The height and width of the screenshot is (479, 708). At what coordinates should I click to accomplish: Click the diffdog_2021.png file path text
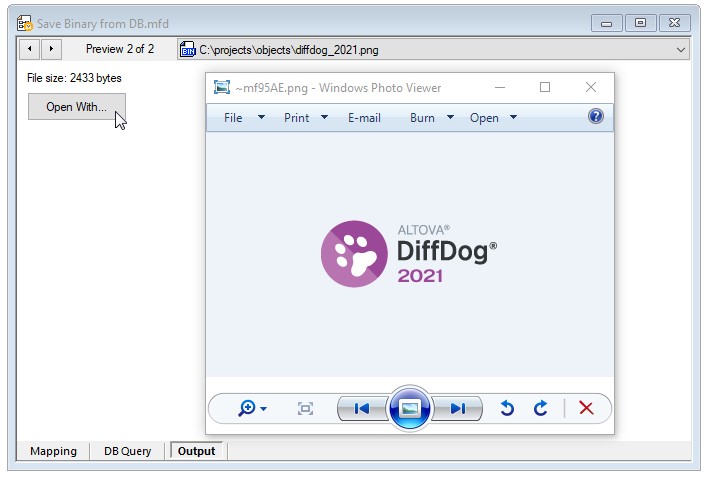pyautogui.click(x=289, y=50)
